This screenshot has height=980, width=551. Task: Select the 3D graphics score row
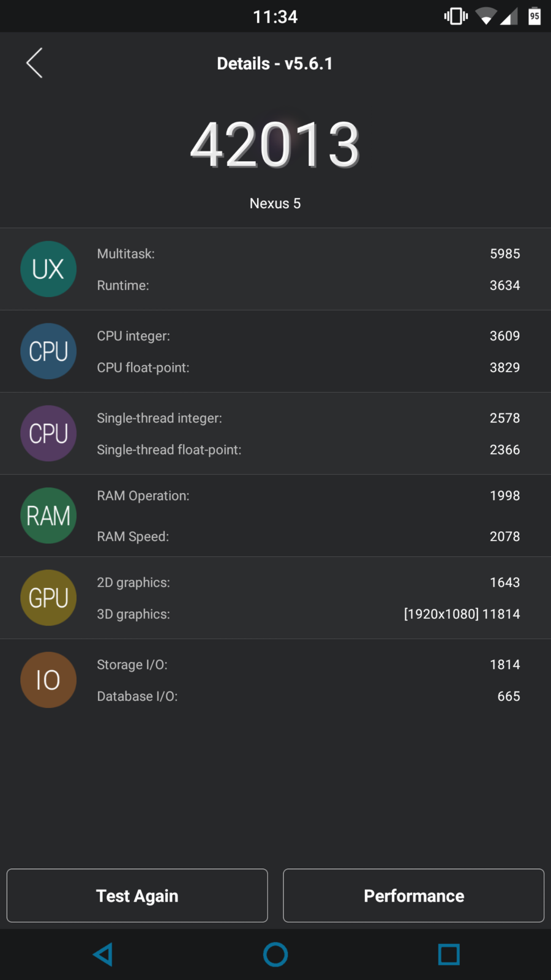308,614
